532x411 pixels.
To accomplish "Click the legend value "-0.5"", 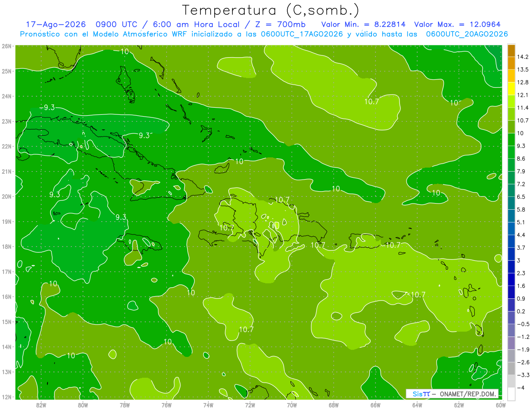I will click(523, 324).
